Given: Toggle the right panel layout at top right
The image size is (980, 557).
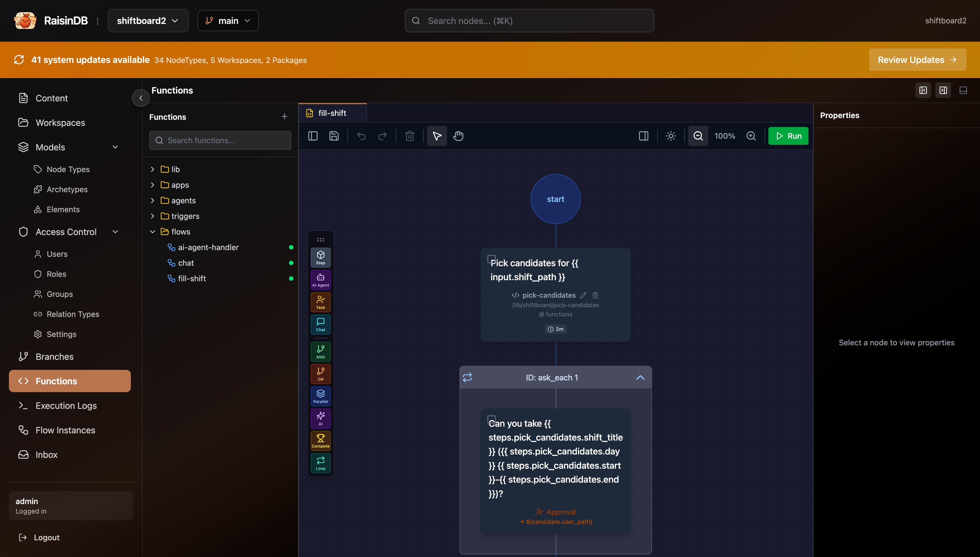Looking at the screenshot, I should coord(943,90).
